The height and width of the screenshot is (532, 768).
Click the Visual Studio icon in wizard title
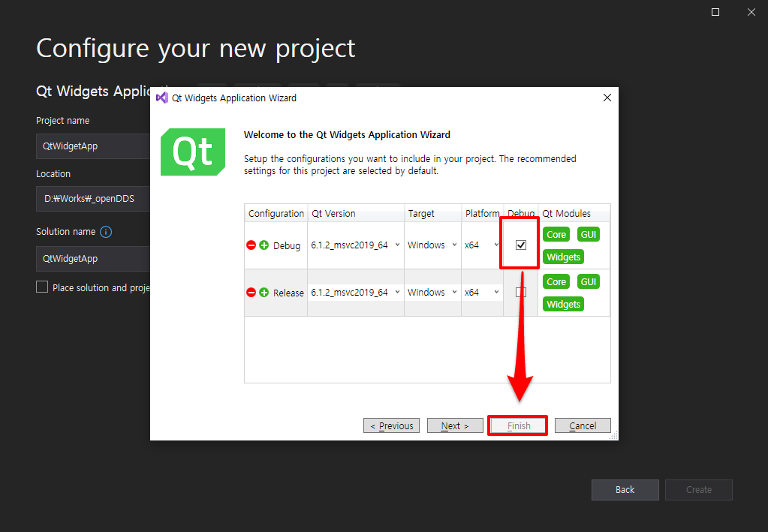coord(162,98)
